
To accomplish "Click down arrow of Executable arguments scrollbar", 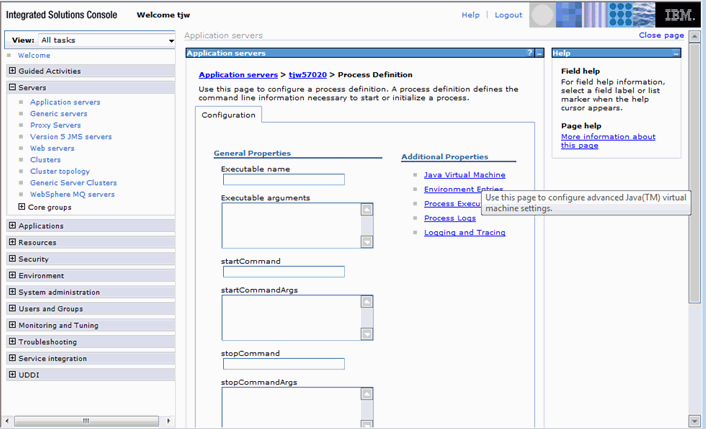I will [x=367, y=242].
